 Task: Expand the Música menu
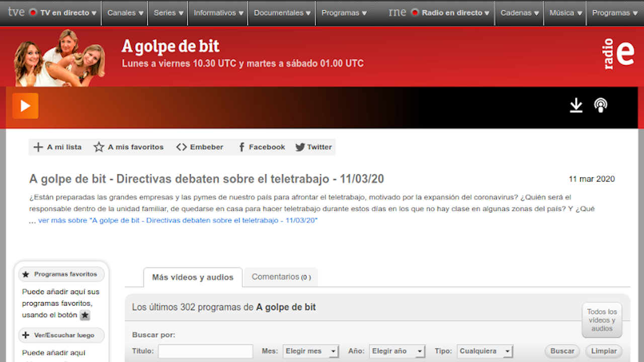(566, 13)
